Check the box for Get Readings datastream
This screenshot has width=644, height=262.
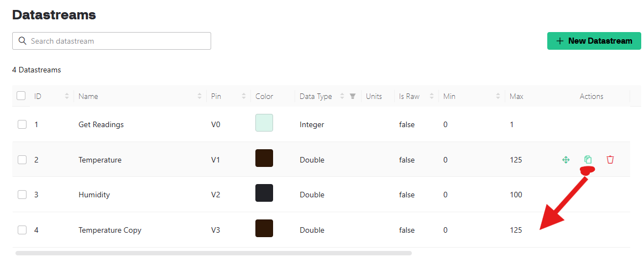(x=22, y=124)
